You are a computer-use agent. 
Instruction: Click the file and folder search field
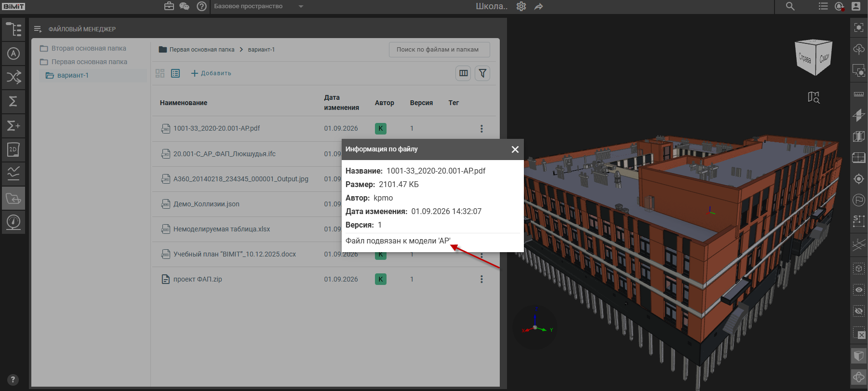tap(440, 50)
